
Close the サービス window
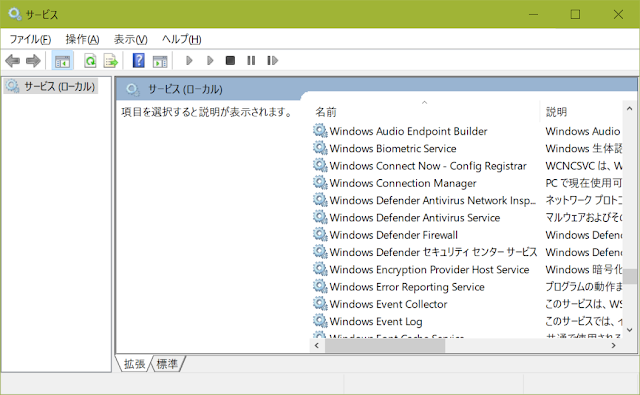click(618, 14)
